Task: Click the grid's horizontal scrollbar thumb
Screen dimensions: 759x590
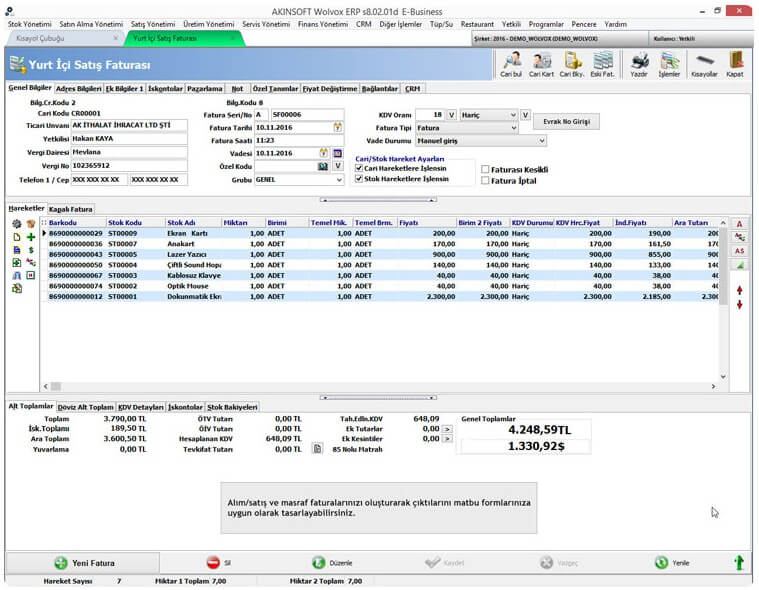Action: point(56,386)
